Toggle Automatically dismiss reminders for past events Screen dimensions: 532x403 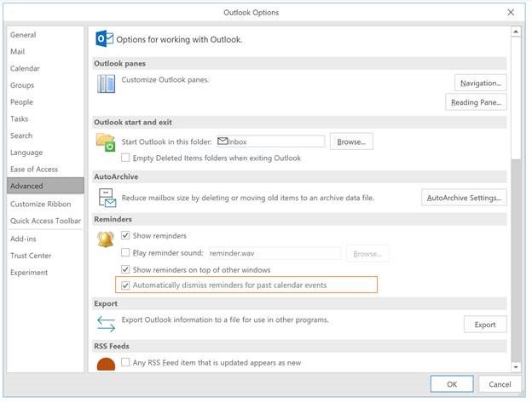pyautogui.click(x=125, y=285)
